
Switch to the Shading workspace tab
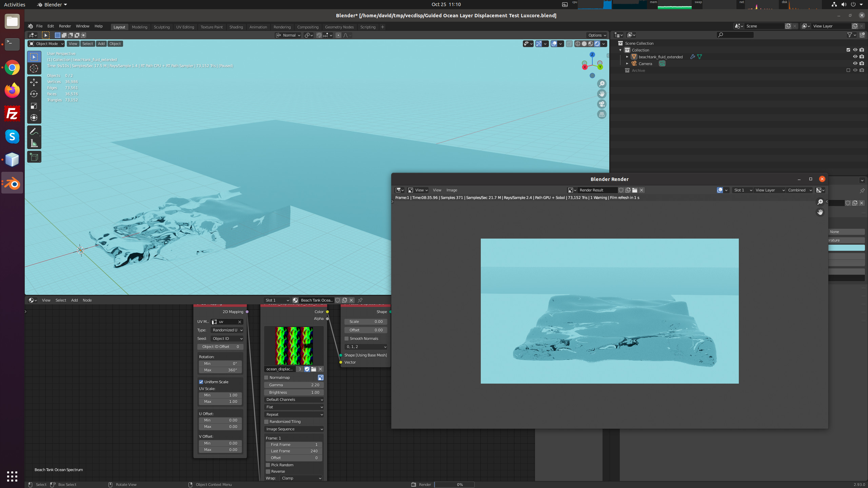click(236, 27)
